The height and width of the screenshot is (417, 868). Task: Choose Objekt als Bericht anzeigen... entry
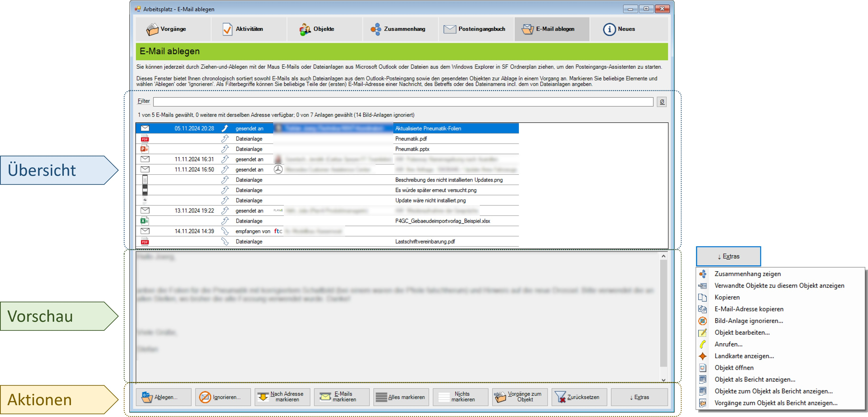(780, 380)
